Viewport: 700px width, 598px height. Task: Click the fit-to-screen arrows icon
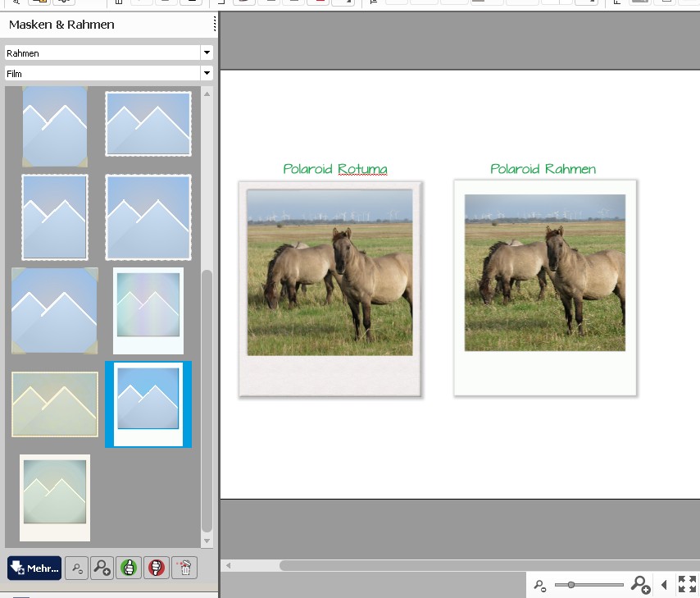coord(687,585)
